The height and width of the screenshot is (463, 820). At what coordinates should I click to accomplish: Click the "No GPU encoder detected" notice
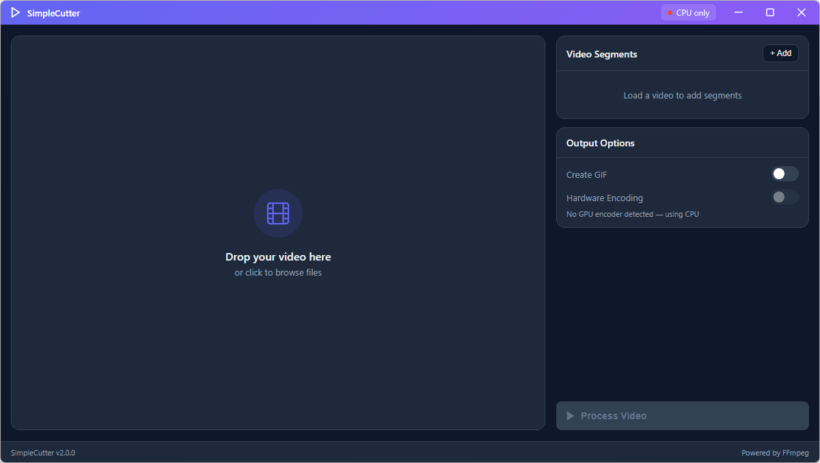[632, 214]
